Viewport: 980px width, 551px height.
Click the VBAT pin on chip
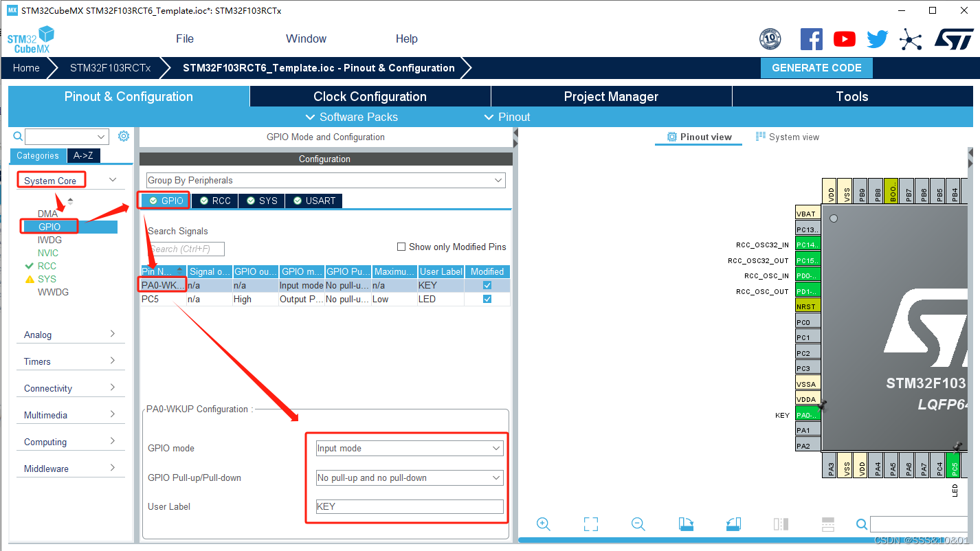pos(808,214)
